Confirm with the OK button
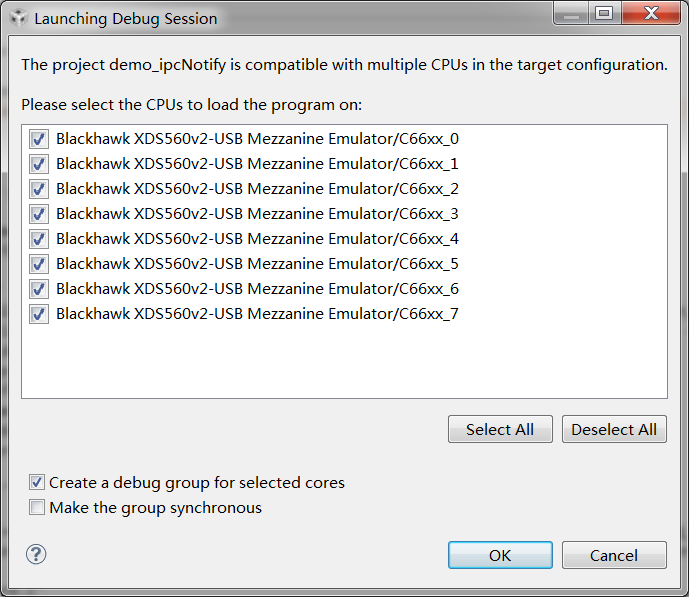The width and height of the screenshot is (689, 597). [500, 555]
